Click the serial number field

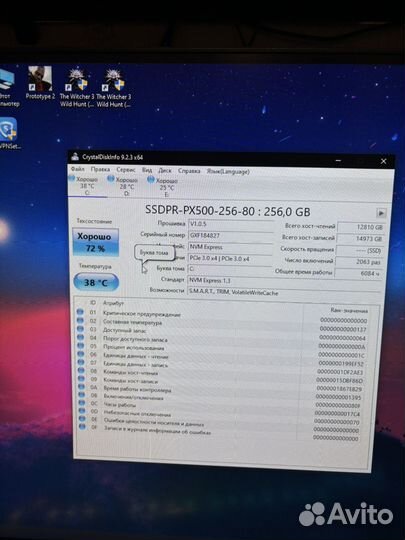click(231, 236)
